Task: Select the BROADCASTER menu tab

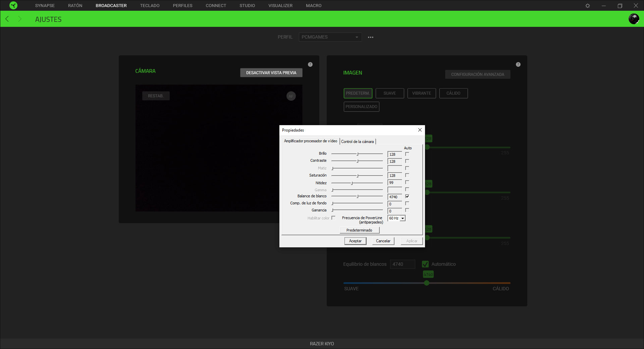Action: (111, 6)
